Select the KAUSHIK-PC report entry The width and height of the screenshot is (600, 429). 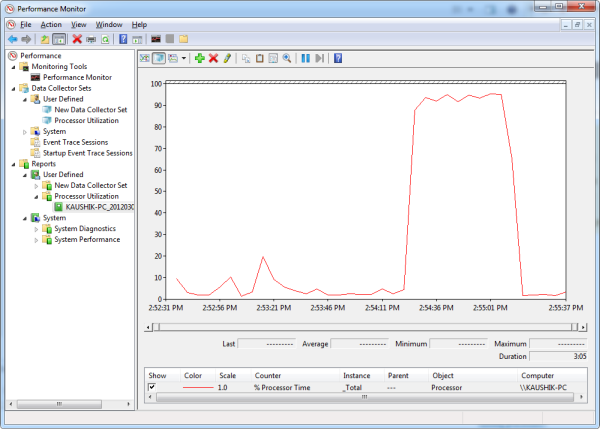[92, 207]
